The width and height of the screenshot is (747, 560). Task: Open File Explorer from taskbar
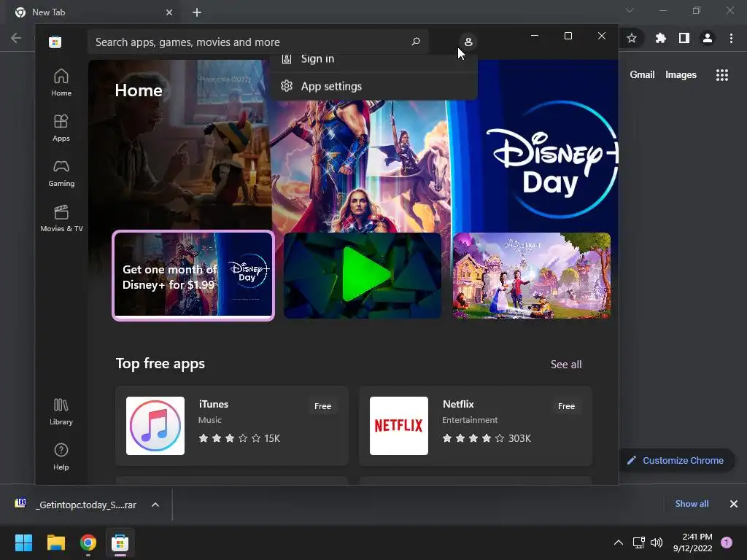tap(55, 542)
